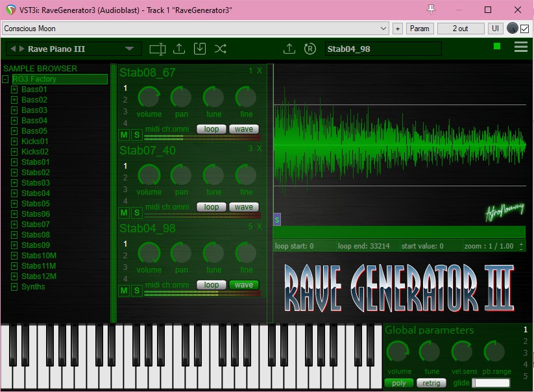Adjust the Stab08_67 pan knob
Viewport: 534px width, 392px height.
tap(181, 97)
